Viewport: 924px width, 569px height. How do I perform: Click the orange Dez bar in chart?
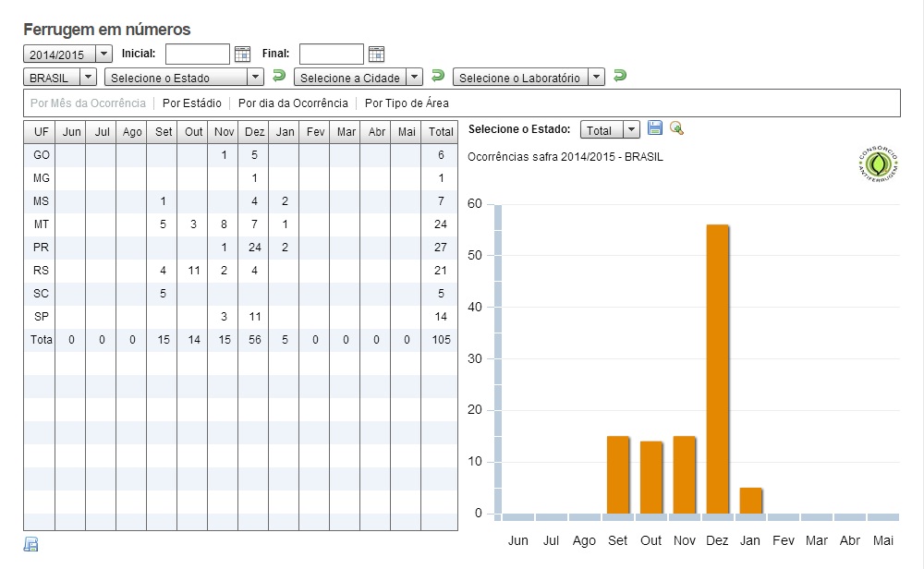tap(717, 369)
